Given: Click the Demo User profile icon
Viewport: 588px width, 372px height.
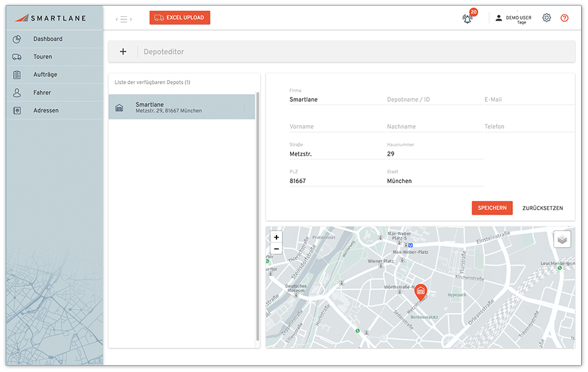Looking at the screenshot, I should point(499,18).
